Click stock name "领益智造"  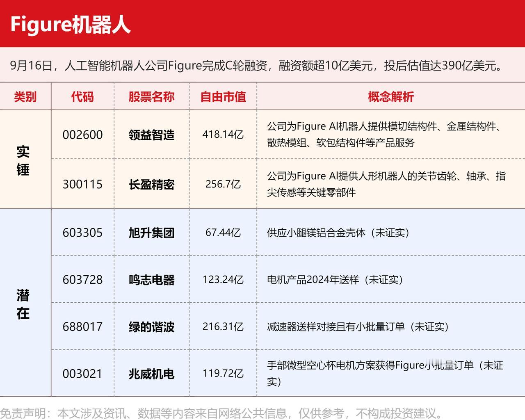point(151,135)
